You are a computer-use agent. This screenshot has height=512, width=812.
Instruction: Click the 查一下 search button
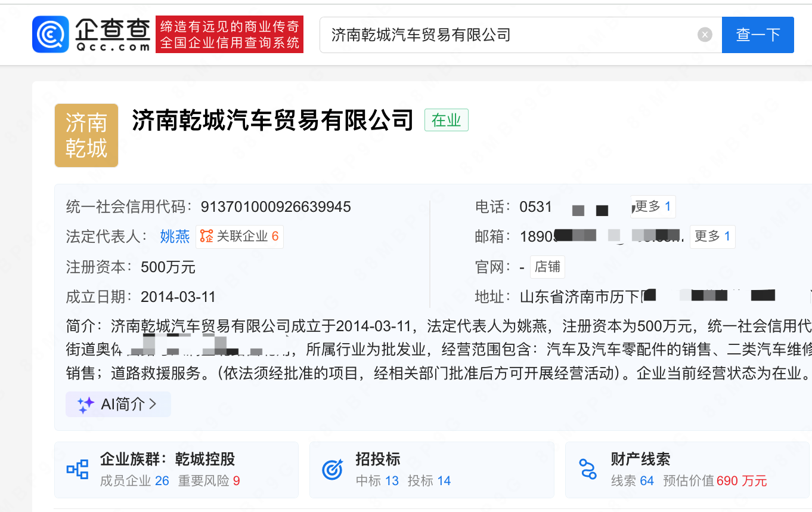coord(757,35)
